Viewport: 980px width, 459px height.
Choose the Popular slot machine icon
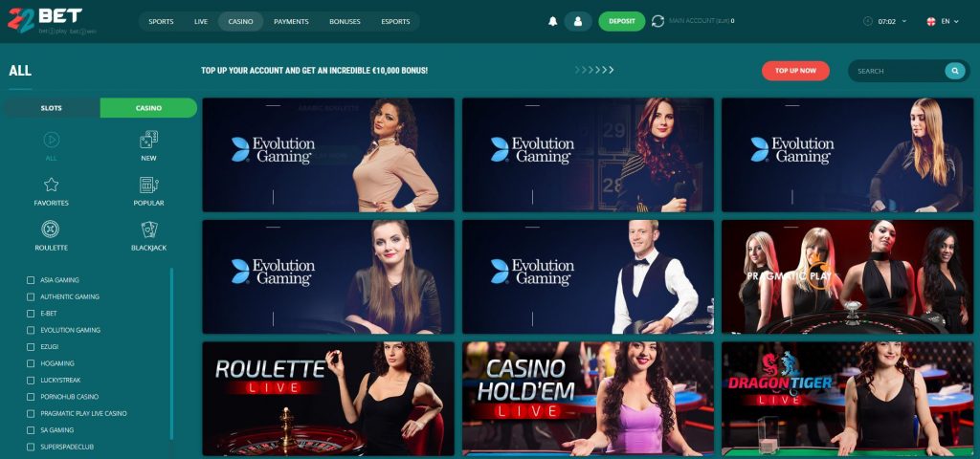click(148, 185)
